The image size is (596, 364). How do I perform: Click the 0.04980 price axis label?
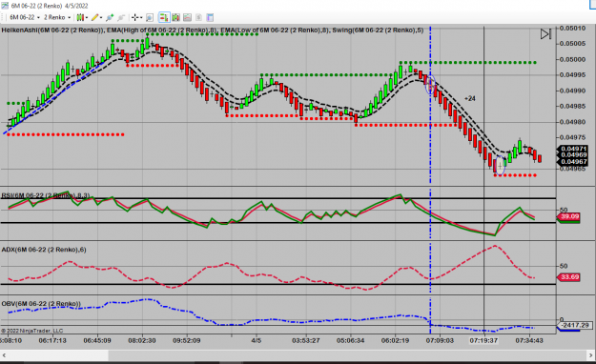pyautogui.click(x=572, y=122)
